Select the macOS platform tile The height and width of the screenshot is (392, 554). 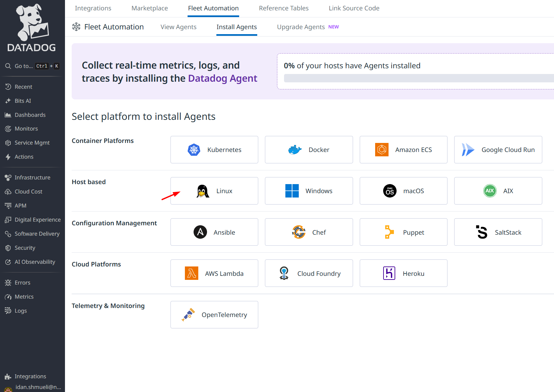click(x=403, y=191)
